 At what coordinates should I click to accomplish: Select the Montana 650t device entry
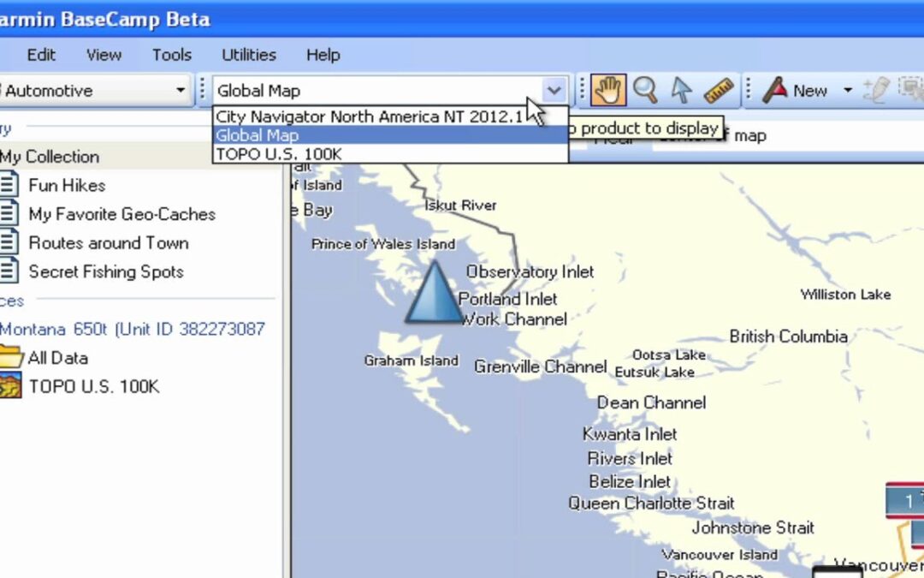tap(133, 329)
